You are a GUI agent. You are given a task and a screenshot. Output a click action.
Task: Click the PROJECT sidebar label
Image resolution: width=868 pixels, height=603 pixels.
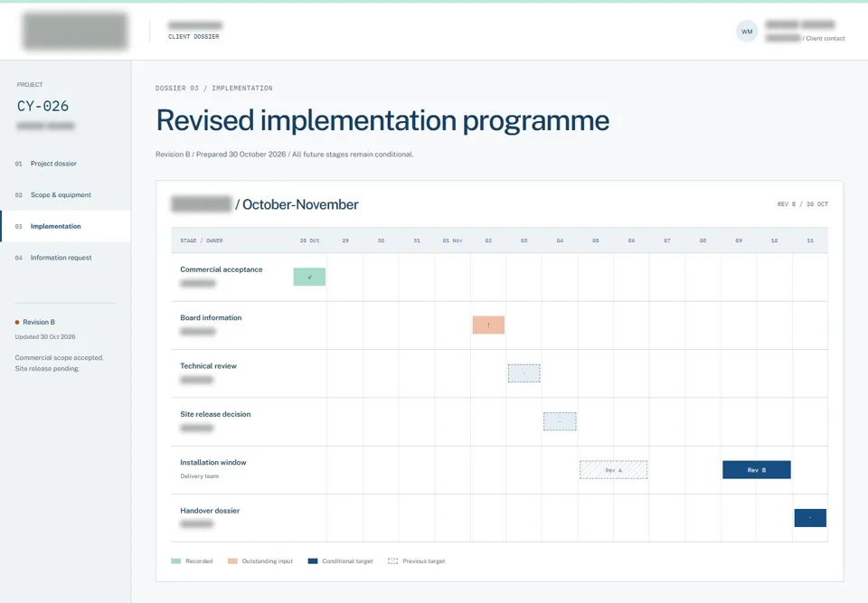coord(30,85)
